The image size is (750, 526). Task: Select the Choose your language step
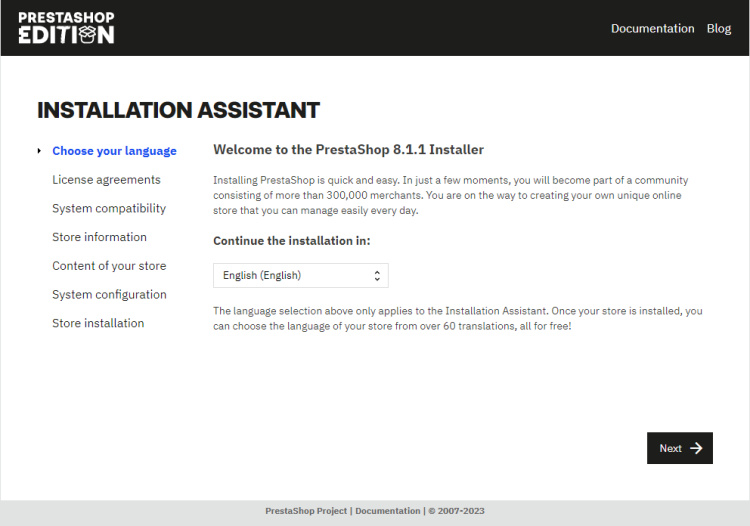coord(114,151)
